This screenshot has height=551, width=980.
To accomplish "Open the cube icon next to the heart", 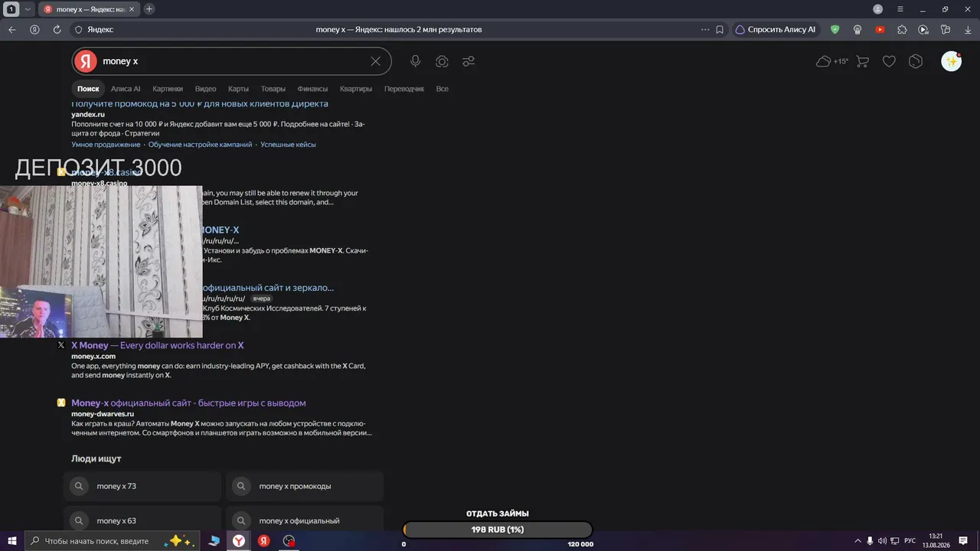I will [x=916, y=61].
